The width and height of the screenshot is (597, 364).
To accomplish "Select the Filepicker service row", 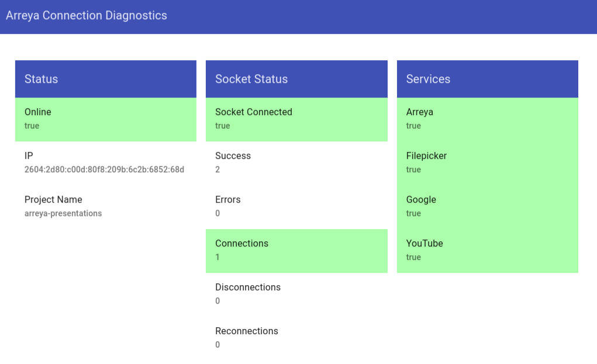I will [x=487, y=163].
